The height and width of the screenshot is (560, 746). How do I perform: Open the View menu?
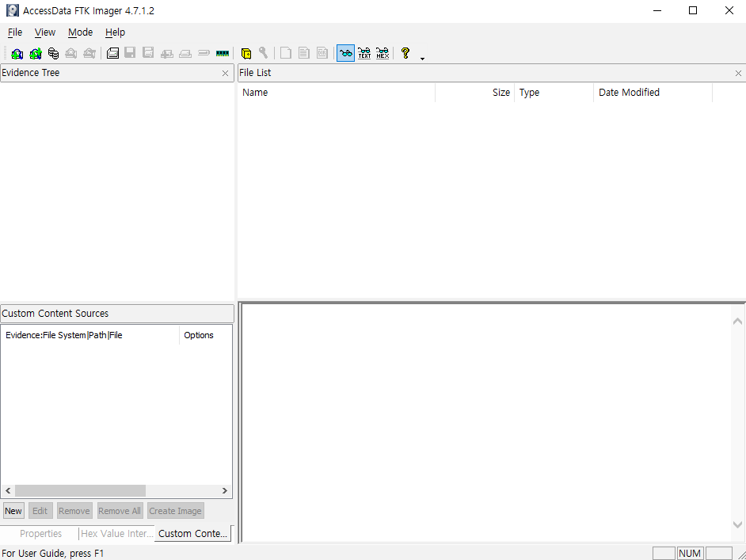44,32
